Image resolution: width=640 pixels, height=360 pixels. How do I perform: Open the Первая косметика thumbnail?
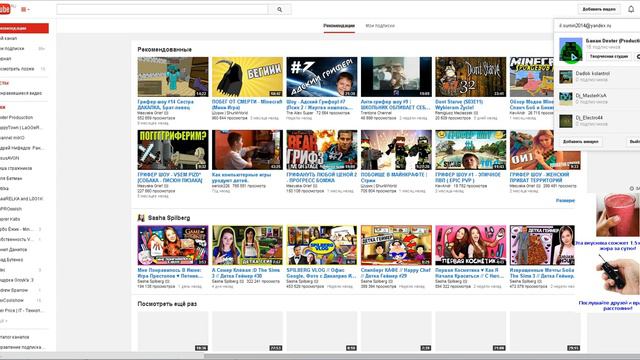470,245
